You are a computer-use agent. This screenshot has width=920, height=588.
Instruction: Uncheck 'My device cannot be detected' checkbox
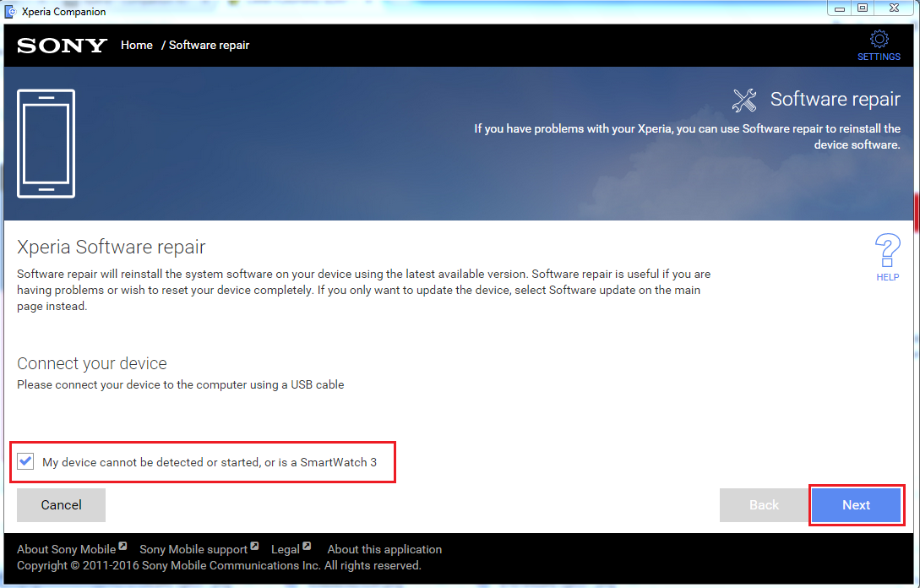point(25,462)
